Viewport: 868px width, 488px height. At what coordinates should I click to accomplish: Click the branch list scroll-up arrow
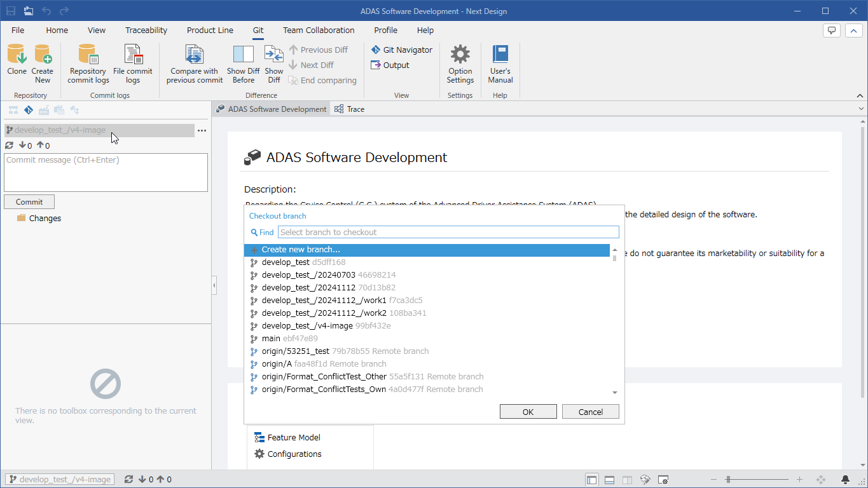[x=615, y=249]
